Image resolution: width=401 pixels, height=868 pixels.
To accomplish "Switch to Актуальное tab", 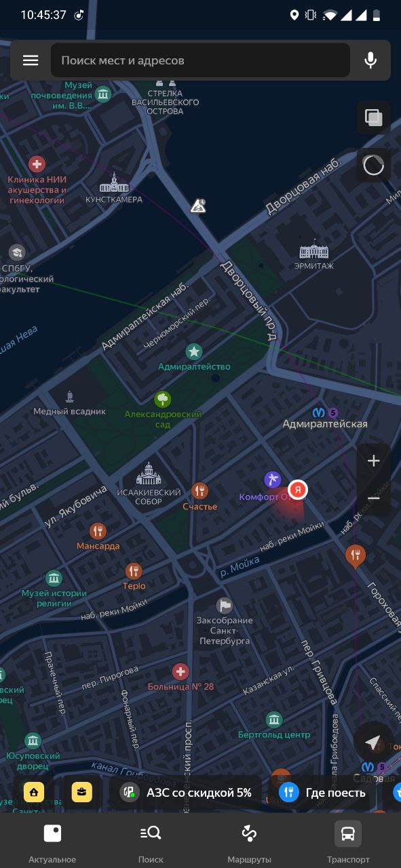I will [52, 842].
